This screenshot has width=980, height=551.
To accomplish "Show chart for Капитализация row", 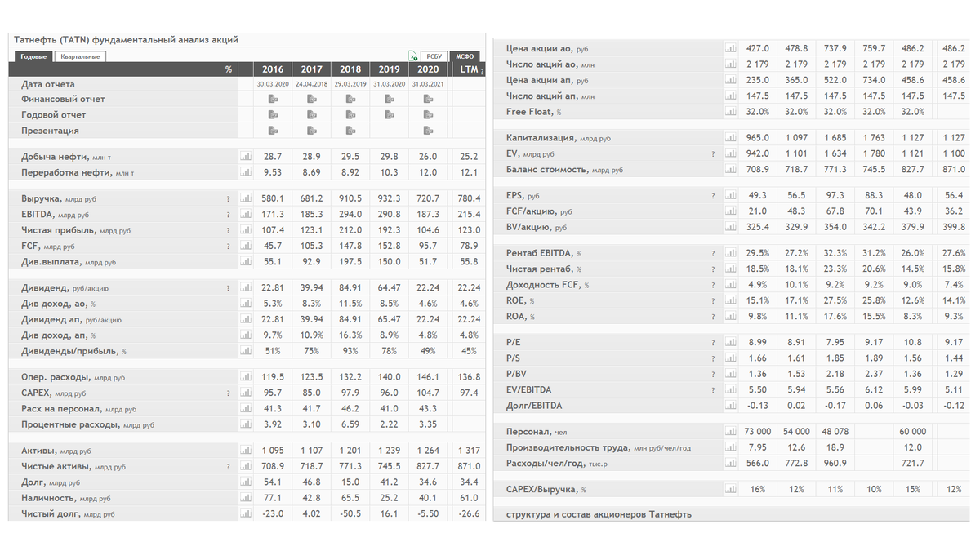I will click(730, 138).
